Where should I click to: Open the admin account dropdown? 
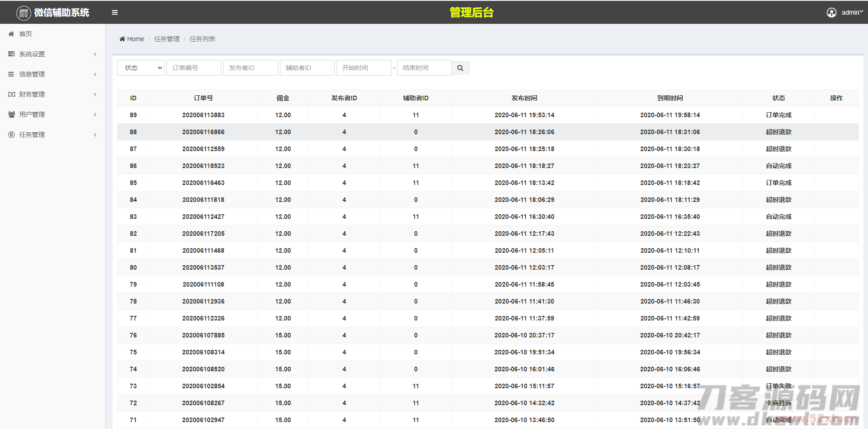tap(852, 12)
